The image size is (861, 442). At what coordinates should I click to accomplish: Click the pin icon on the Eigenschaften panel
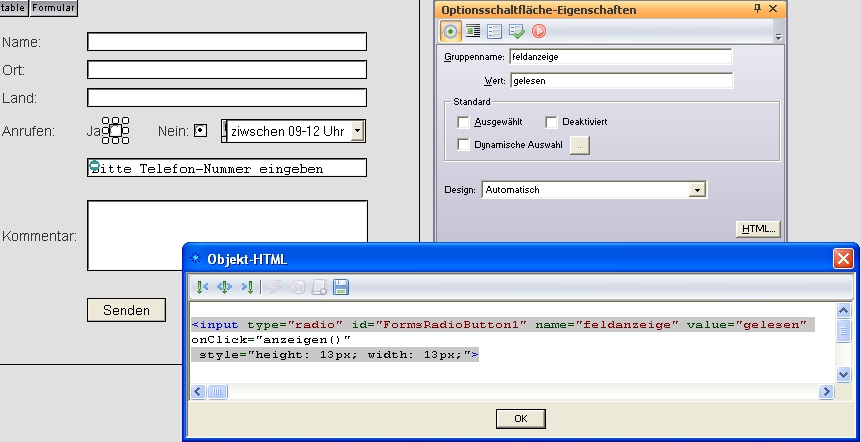757,9
